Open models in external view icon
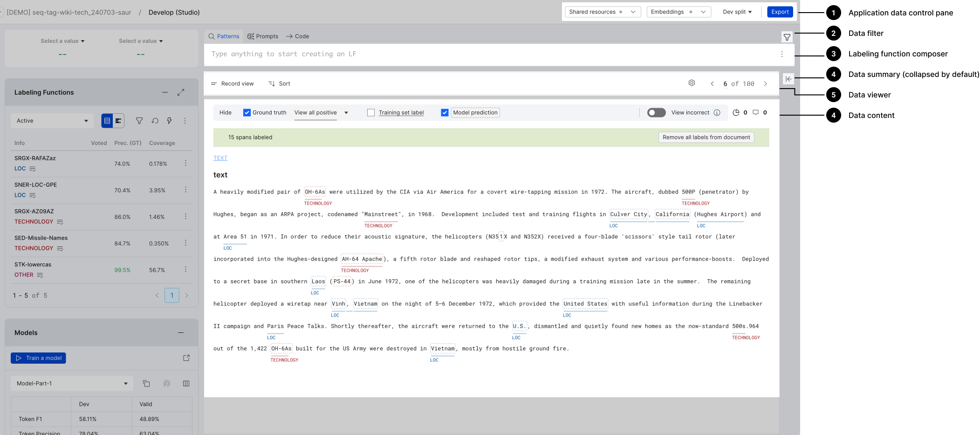Screen dimensions: 980x435 pos(186,358)
